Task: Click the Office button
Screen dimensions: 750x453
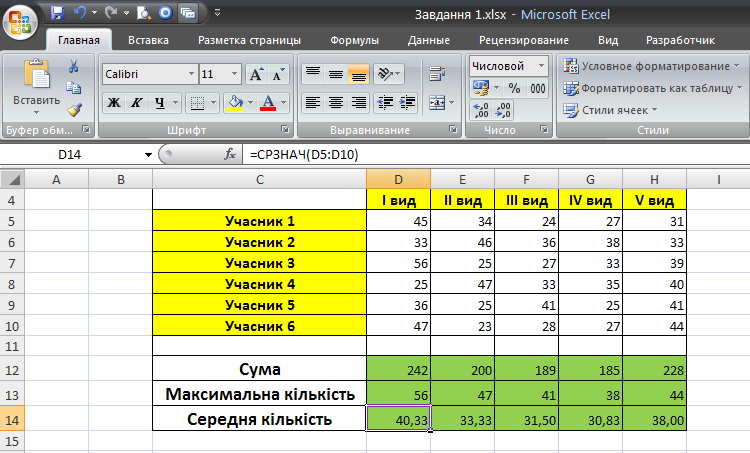Action: point(20,22)
